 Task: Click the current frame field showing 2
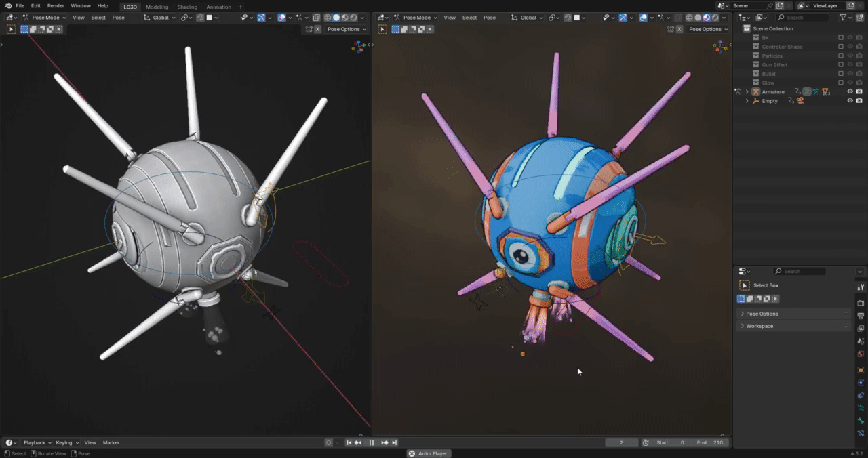pos(621,442)
